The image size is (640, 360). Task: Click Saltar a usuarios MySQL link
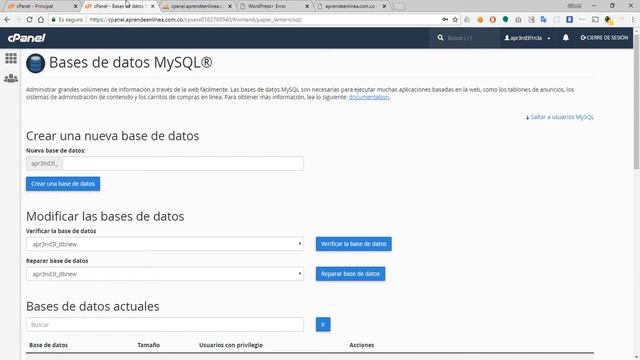click(560, 117)
